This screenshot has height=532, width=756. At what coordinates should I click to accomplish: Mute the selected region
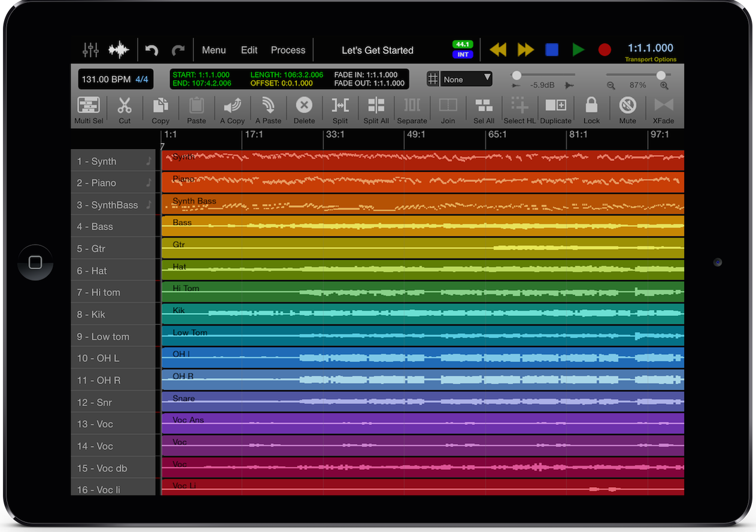click(x=627, y=106)
